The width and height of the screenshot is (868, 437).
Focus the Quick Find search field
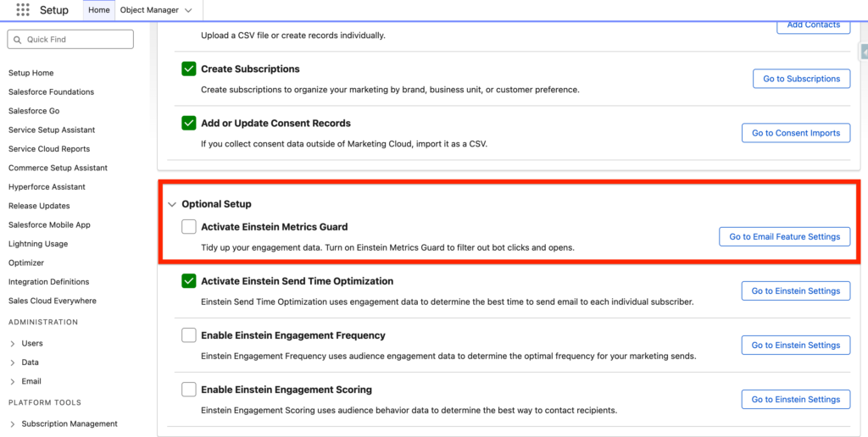76,40
